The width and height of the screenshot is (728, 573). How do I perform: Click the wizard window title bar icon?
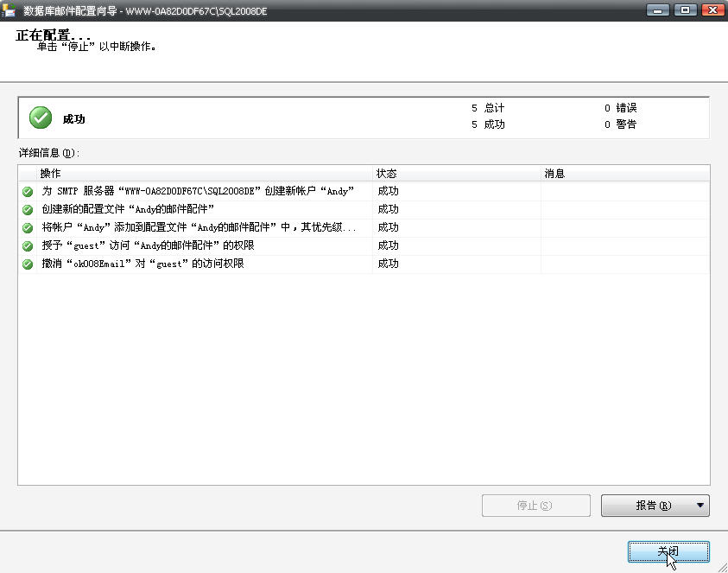coord(10,10)
